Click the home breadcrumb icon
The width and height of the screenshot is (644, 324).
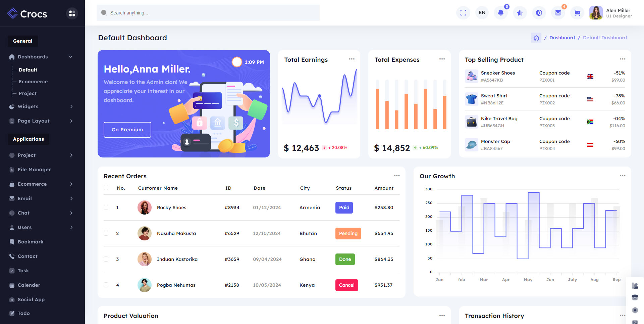(536, 38)
